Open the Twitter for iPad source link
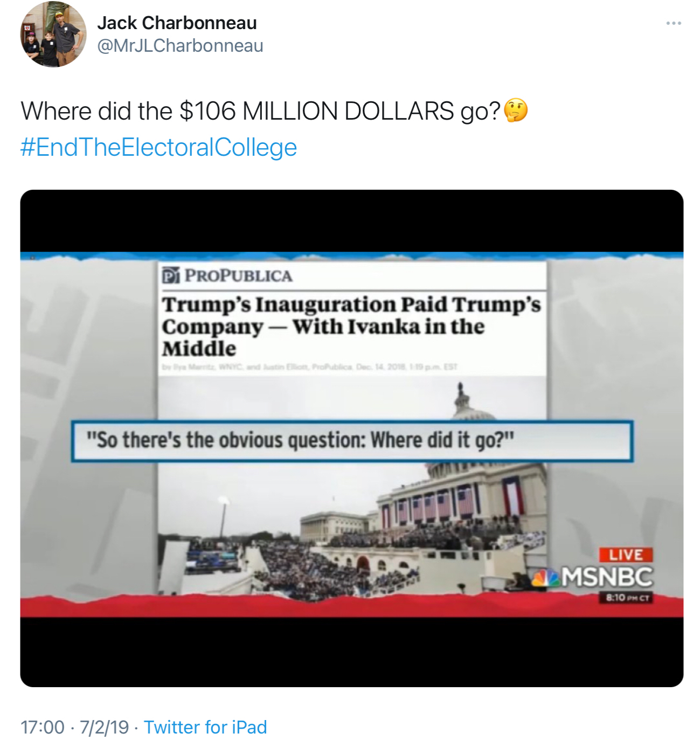Viewport: 700px width, 754px height. point(205,727)
